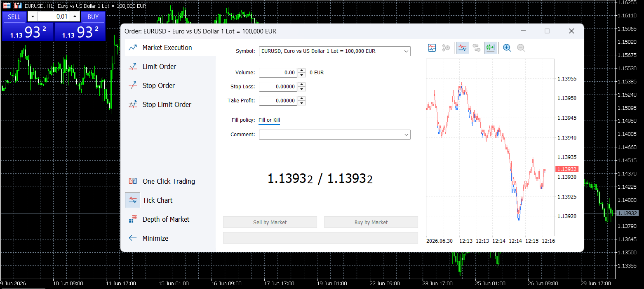The image size is (644, 289).
Task: Expand the Comment dropdown
Action: click(406, 135)
